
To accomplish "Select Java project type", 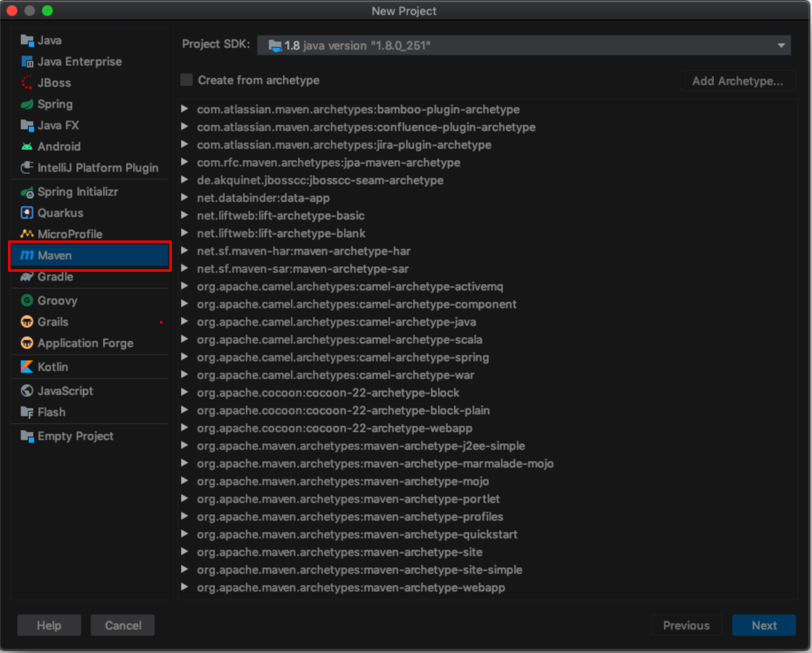I will (x=89, y=40).
